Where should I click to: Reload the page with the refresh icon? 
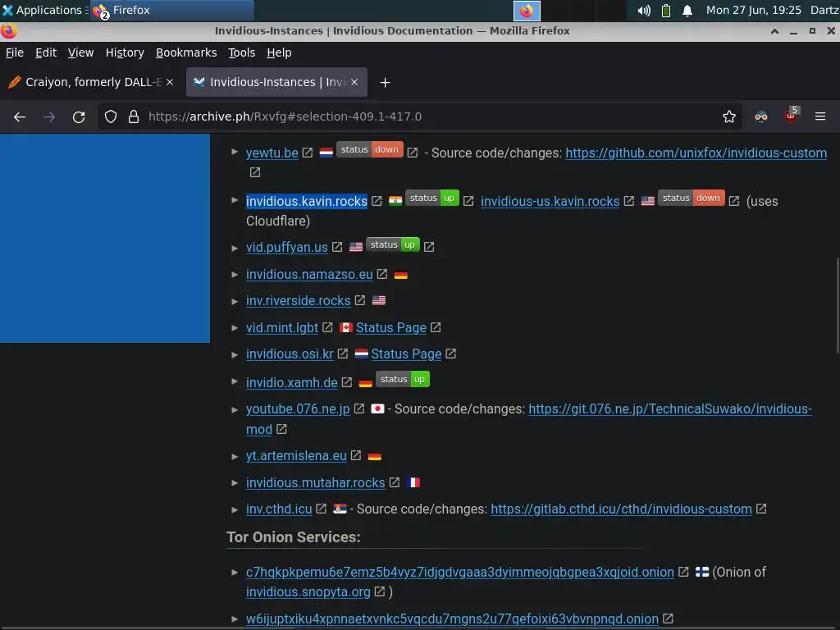tap(79, 116)
